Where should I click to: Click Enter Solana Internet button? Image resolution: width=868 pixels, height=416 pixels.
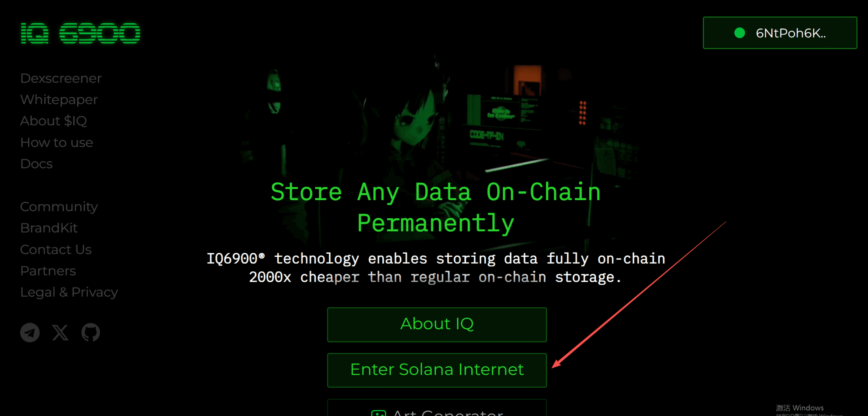click(x=437, y=370)
